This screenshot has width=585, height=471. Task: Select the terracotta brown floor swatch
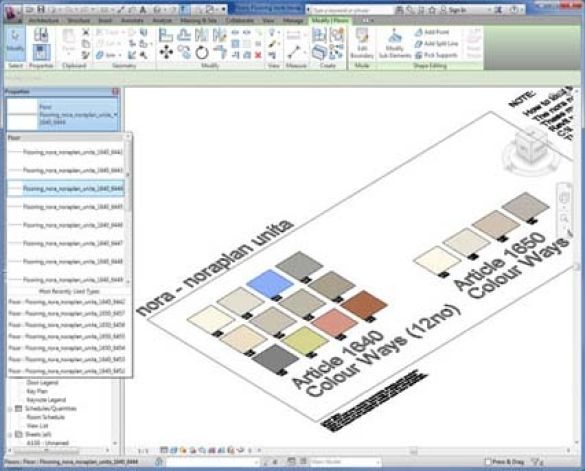coord(364,305)
